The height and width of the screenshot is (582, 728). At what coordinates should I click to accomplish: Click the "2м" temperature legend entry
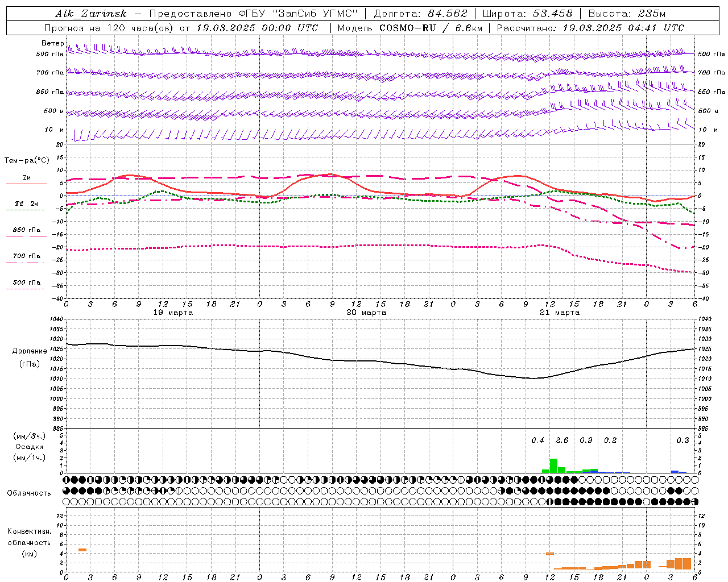coord(27,178)
